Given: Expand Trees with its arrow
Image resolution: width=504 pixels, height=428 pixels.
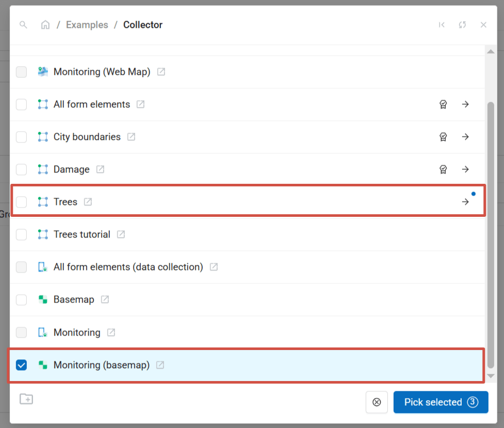Looking at the screenshot, I should point(465,202).
